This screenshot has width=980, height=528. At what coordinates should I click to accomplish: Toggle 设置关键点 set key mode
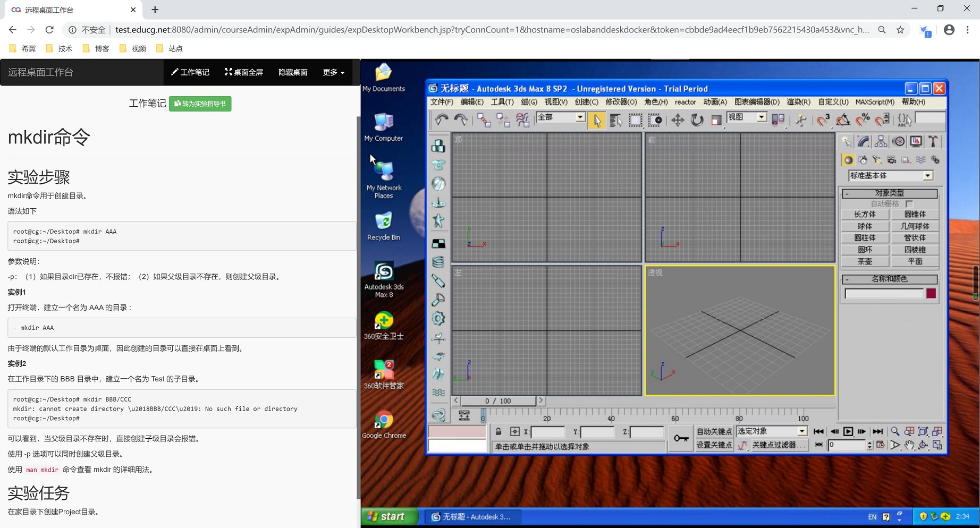(x=714, y=445)
